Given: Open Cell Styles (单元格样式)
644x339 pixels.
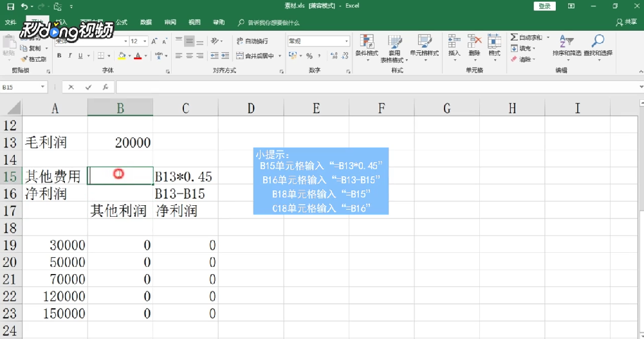Looking at the screenshot, I should 424,48.
